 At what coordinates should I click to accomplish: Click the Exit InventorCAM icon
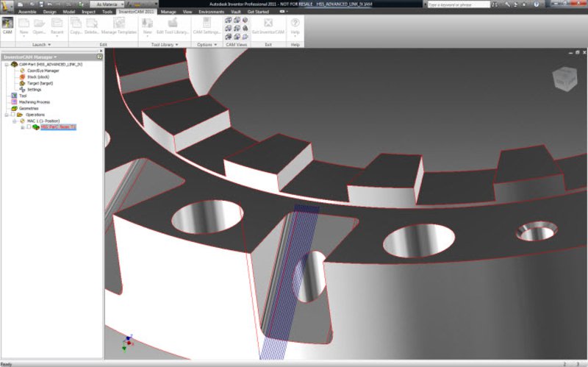click(268, 24)
